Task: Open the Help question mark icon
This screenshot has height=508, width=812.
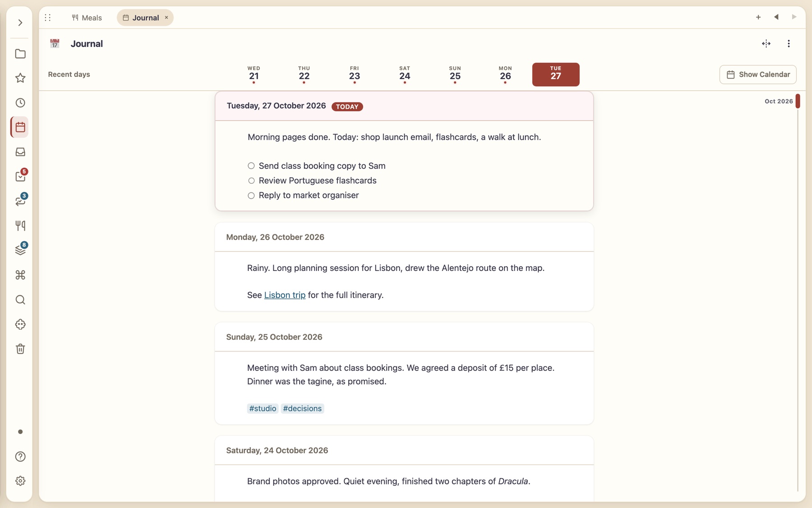Action: click(20, 457)
